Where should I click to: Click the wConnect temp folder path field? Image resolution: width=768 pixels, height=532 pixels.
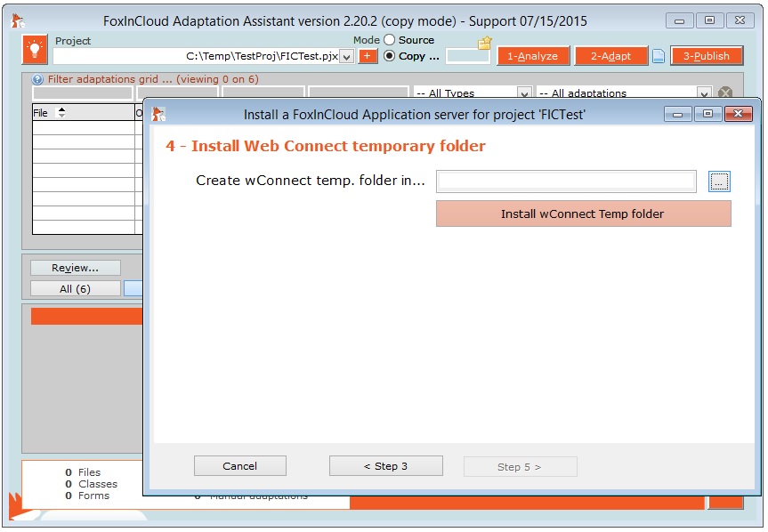coord(566,181)
